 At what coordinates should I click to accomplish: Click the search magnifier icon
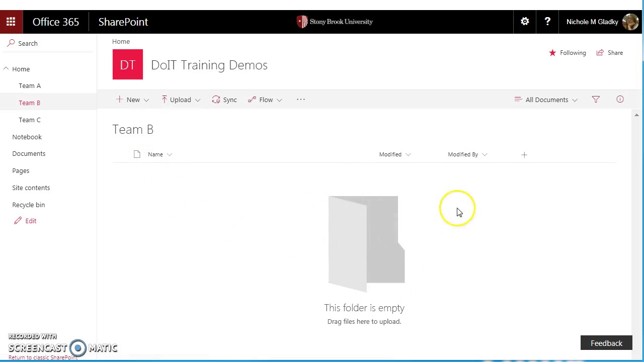click(x=11, y=43)
